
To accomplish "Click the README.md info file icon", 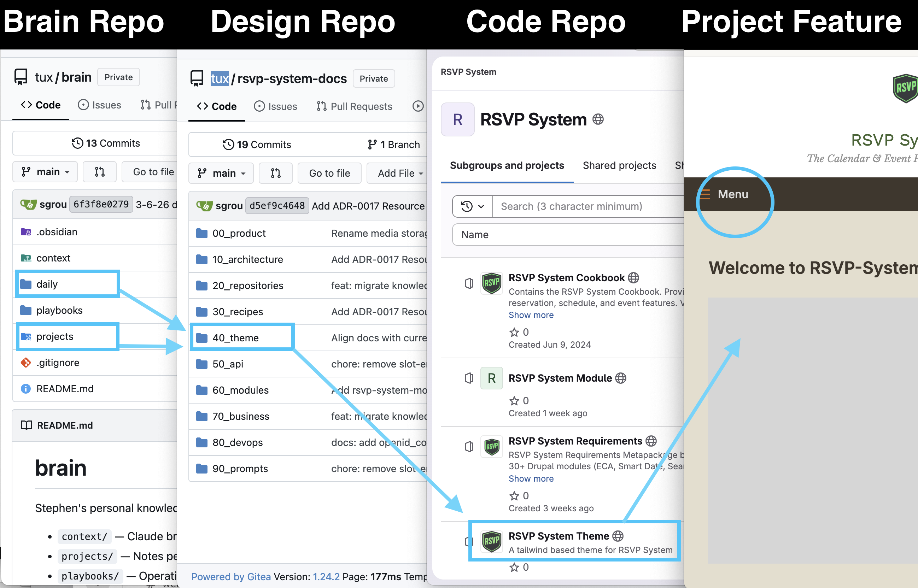I will (x=25, y=389).
